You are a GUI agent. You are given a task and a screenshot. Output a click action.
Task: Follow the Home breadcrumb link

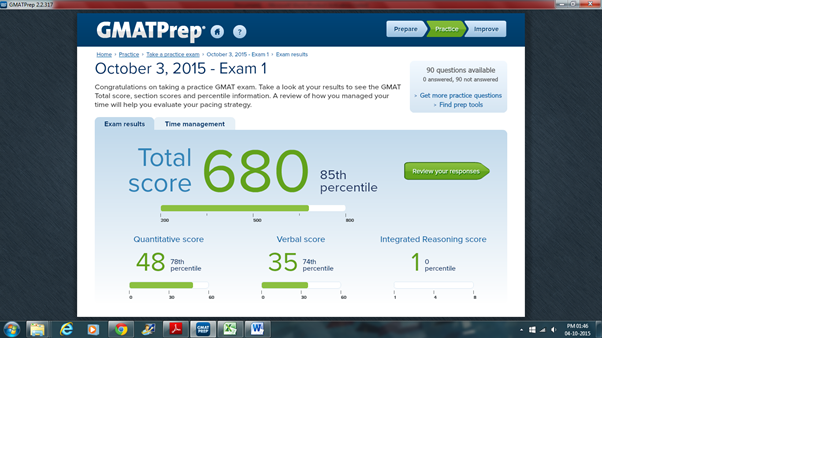104,54
